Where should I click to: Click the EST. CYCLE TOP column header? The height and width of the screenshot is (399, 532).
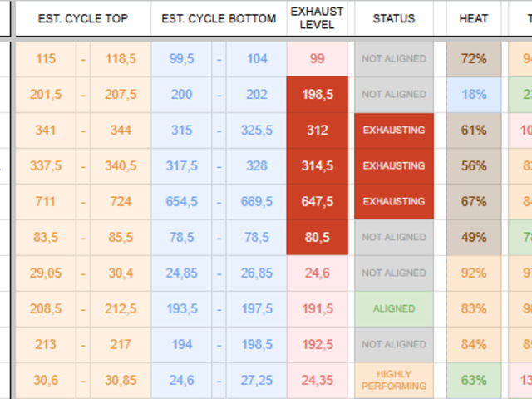pyautogui.click(x=83, y=18)
